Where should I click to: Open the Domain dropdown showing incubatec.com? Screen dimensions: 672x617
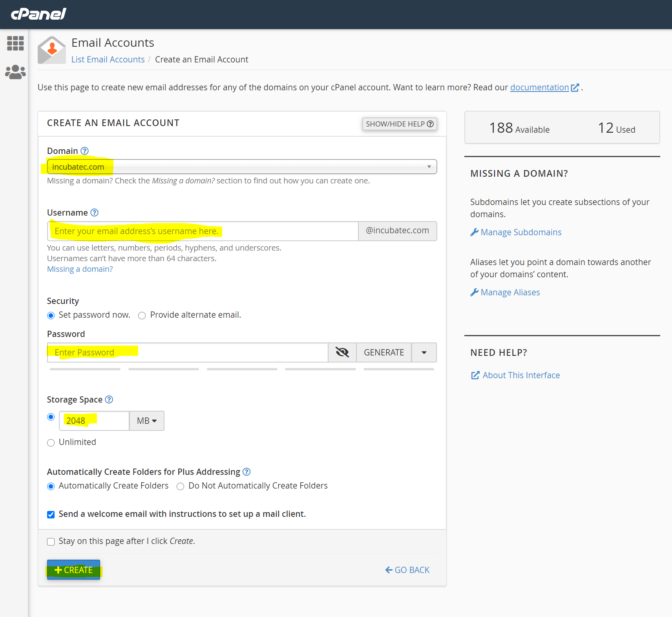(x=241, y=167)
